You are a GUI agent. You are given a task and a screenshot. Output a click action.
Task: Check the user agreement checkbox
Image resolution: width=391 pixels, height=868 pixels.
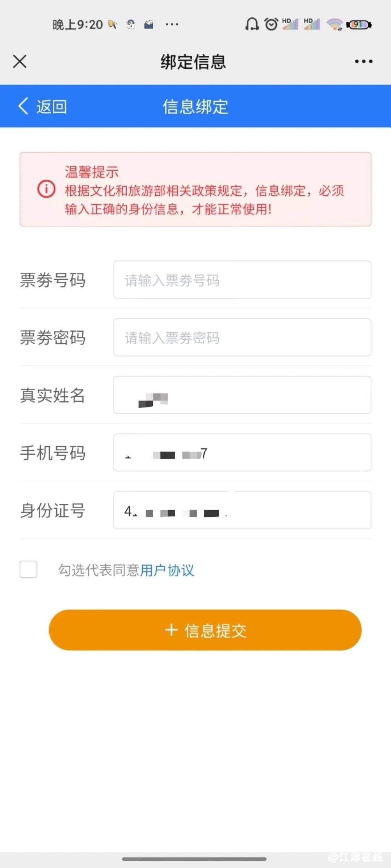(x=29, y=570)
